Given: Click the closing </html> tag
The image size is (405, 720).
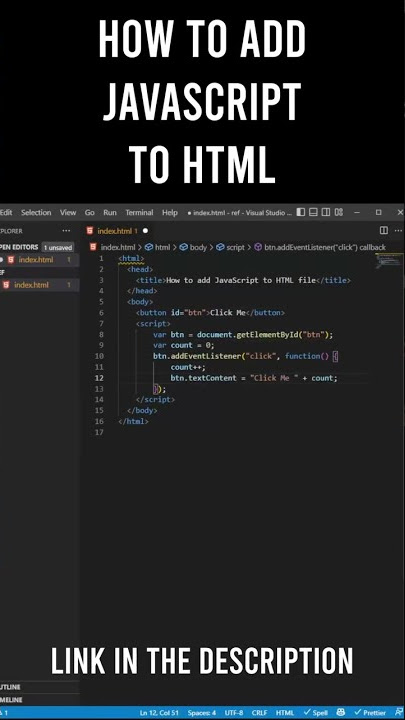Looking at the screenshot, I should tap(134, 422).
